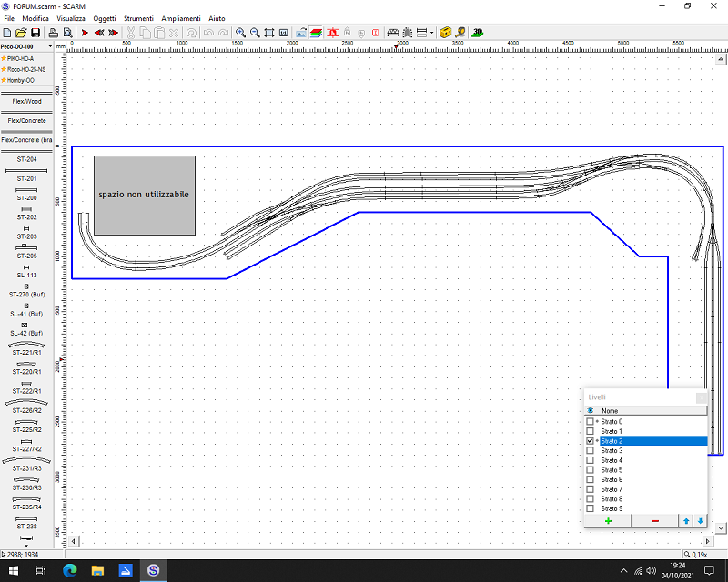The image size is (728, 582).
Task: Open the Strumenti menu
Action: pyautogui.click(x=138, y=18)
